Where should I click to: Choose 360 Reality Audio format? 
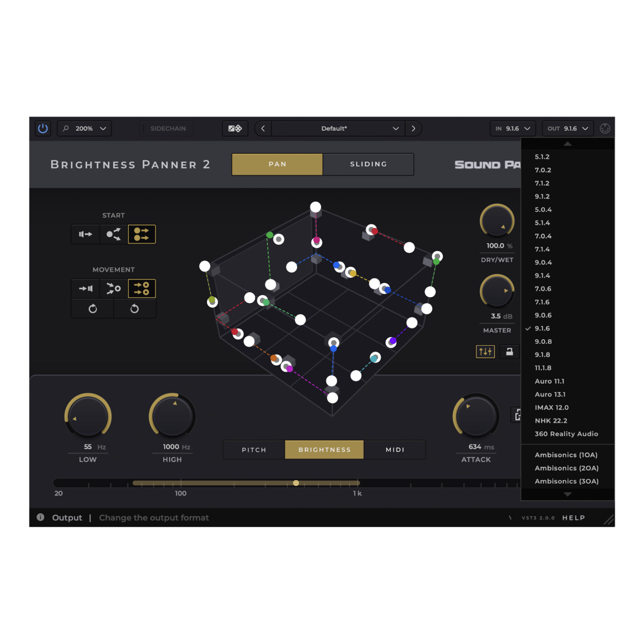click(x=568, y=434)
